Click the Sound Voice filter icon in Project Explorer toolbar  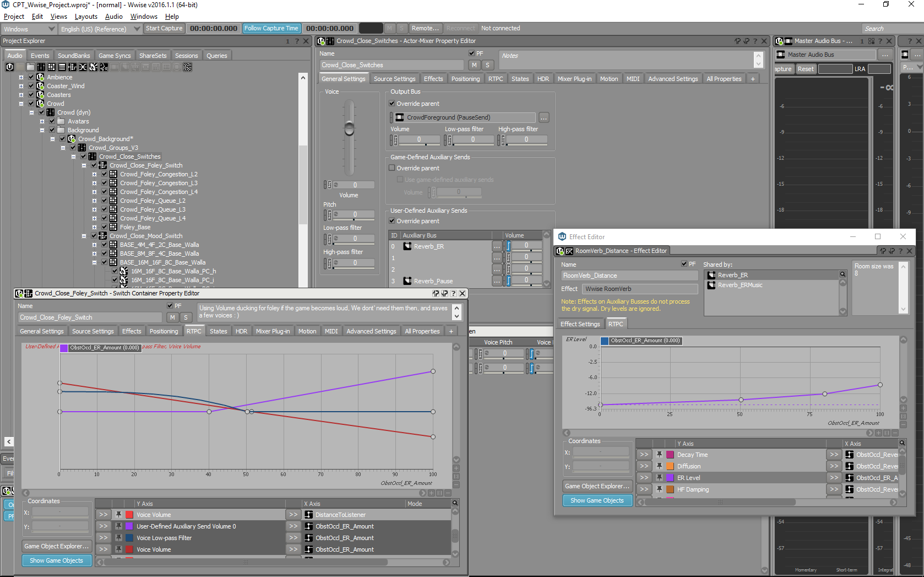point(104,67)
